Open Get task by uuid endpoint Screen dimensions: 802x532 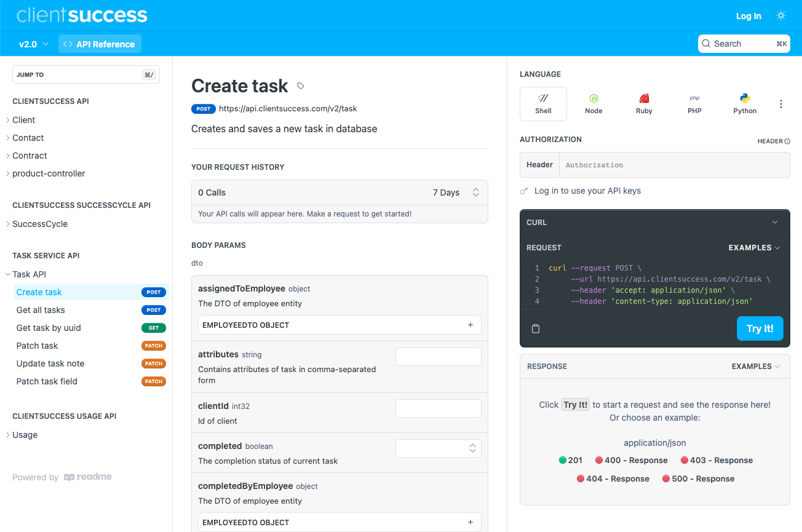(90, 328)
